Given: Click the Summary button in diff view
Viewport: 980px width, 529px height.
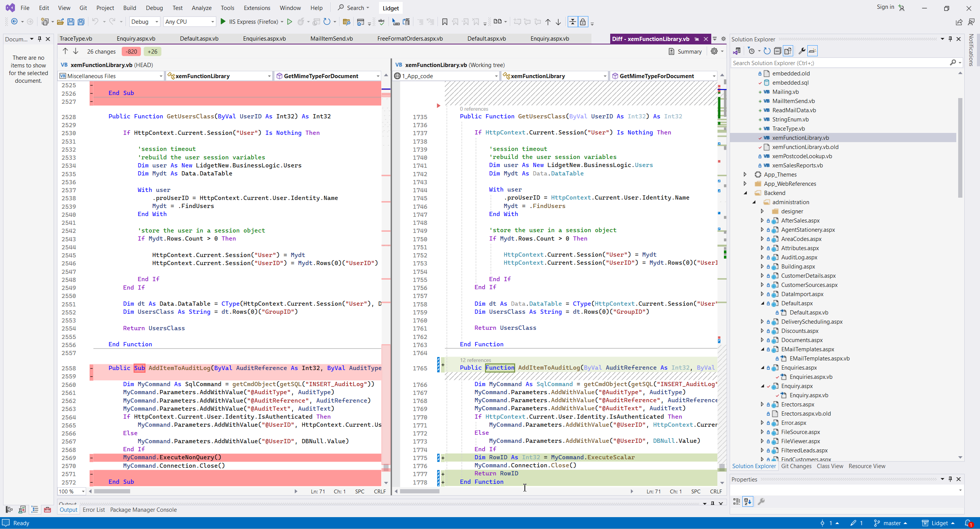Looking at the screenshot, I should coord(685,51).
